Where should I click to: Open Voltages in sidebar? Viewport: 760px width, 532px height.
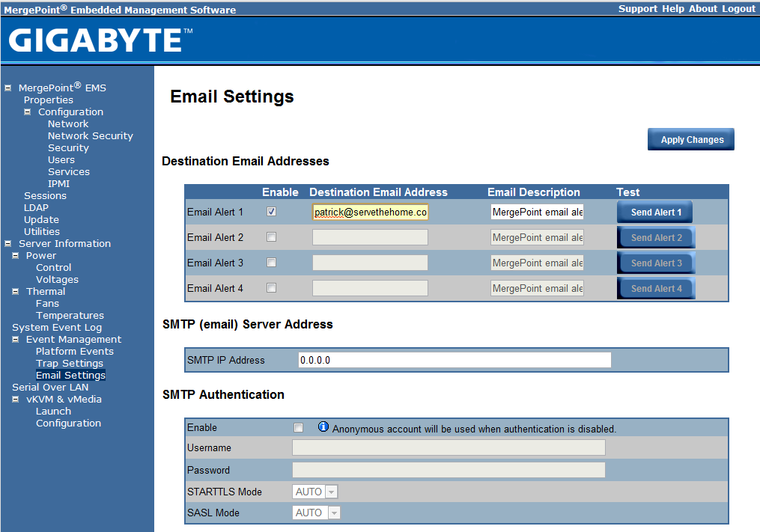click(x=57, y=280)
